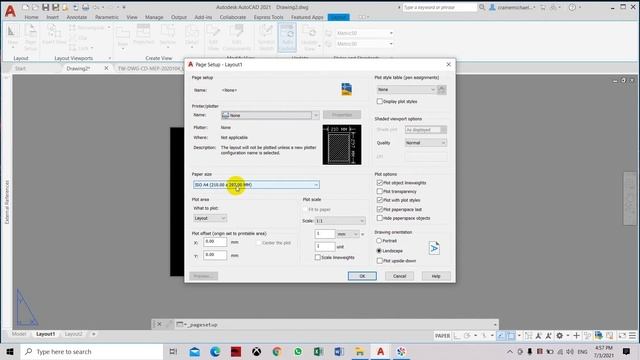Click the Windows taskbar search box
Viewport: 640px width, 360px height.
tap(92, 351)
